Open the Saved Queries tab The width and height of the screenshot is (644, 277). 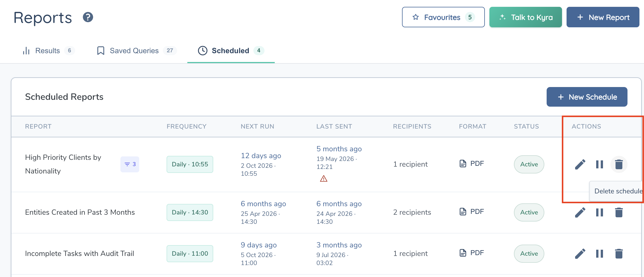click(x=137, y=51)
